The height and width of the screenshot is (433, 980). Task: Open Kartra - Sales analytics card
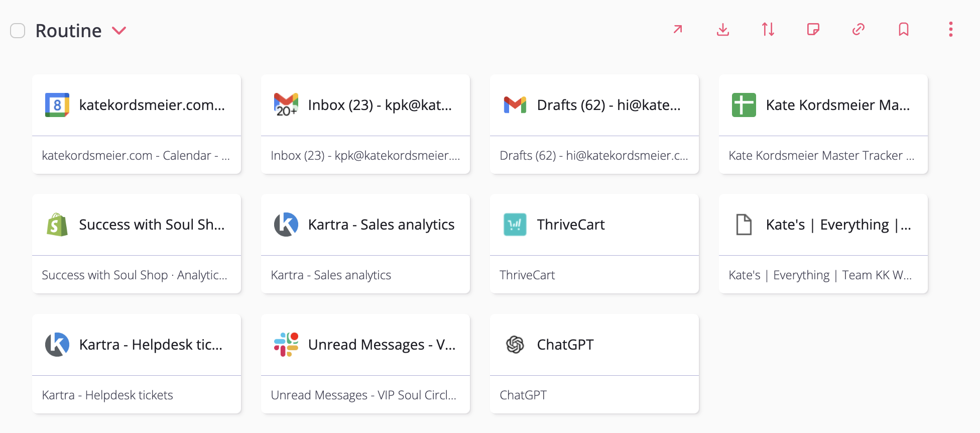coord(365,244)
